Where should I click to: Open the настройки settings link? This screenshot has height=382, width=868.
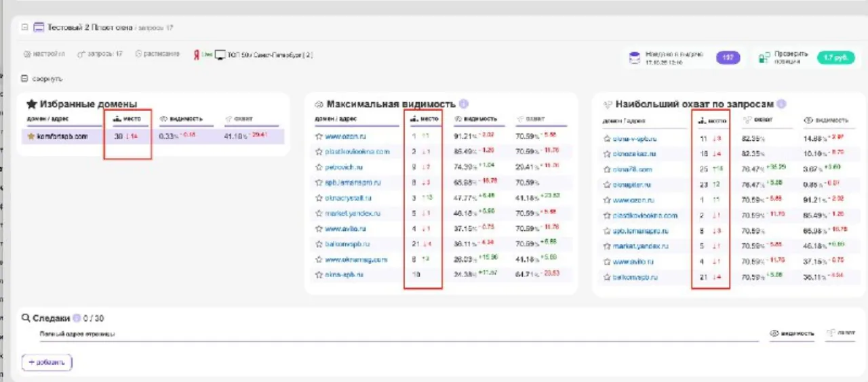pyautogui.click(x=45, y=54)
